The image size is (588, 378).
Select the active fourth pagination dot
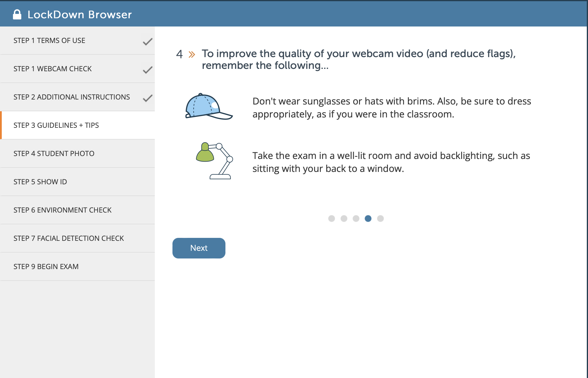tap(368, 218)
